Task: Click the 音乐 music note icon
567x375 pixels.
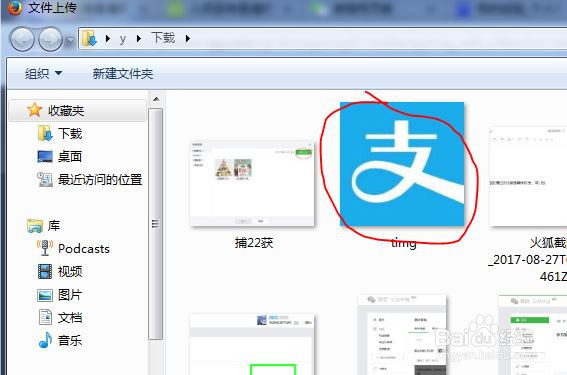Action: (45, 340)
